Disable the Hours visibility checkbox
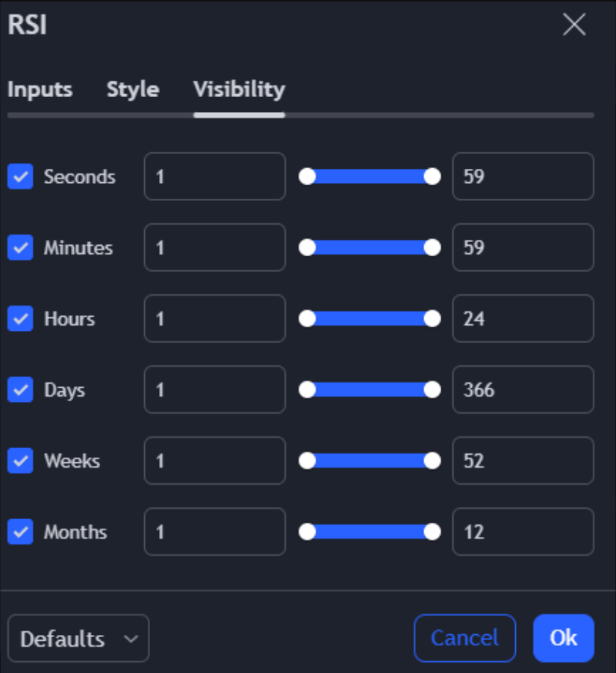 [20, 318]
